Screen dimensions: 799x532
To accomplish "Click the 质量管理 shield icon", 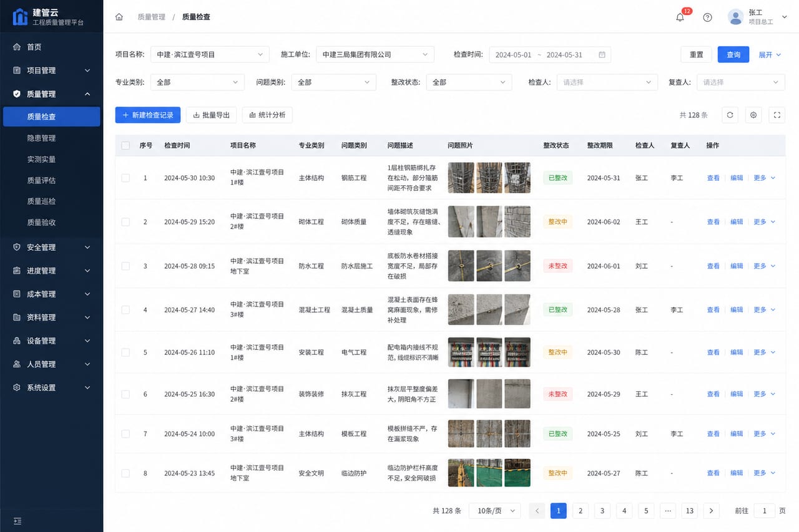I will (x=17, y=94).
